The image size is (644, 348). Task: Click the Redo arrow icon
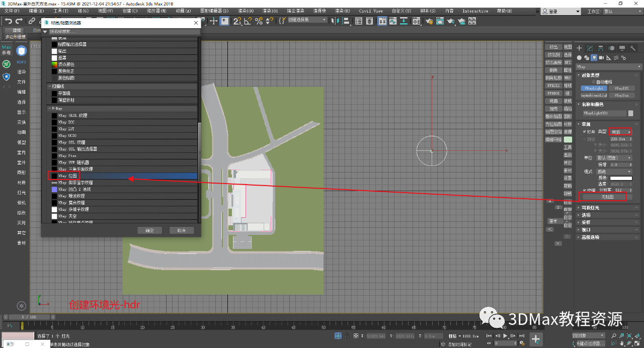(19, 21)
